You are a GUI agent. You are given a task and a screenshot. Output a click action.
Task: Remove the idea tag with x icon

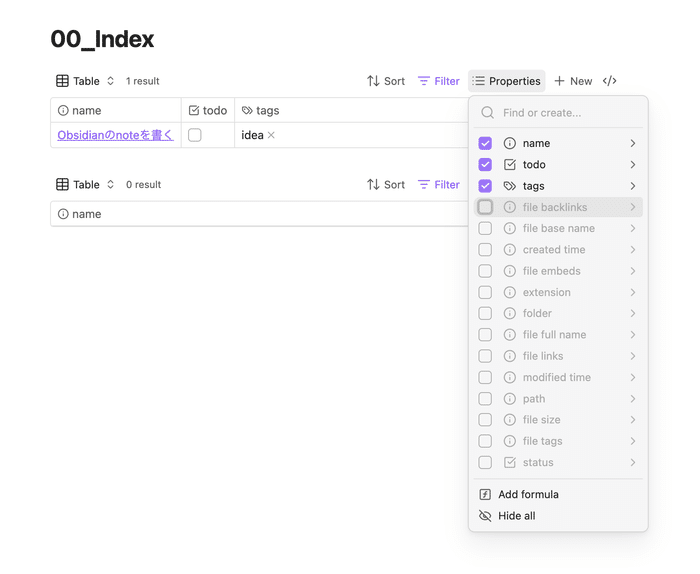pos(271,135)
